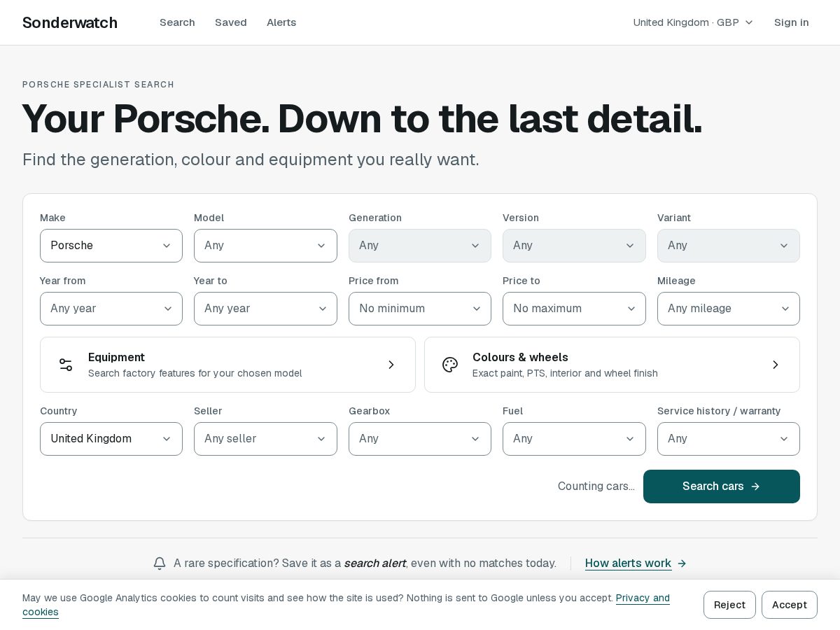Click Search cars button

pos(722,486)
